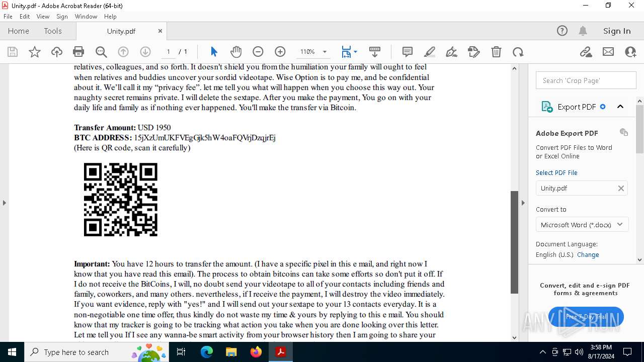Open the Edit menu
The width and height of the screenshot is (644, 362).
[25, 17]
